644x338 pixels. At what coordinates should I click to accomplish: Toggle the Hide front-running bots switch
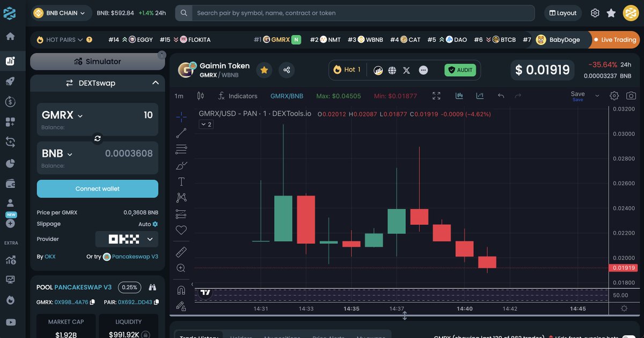click(x=628, y=336)
